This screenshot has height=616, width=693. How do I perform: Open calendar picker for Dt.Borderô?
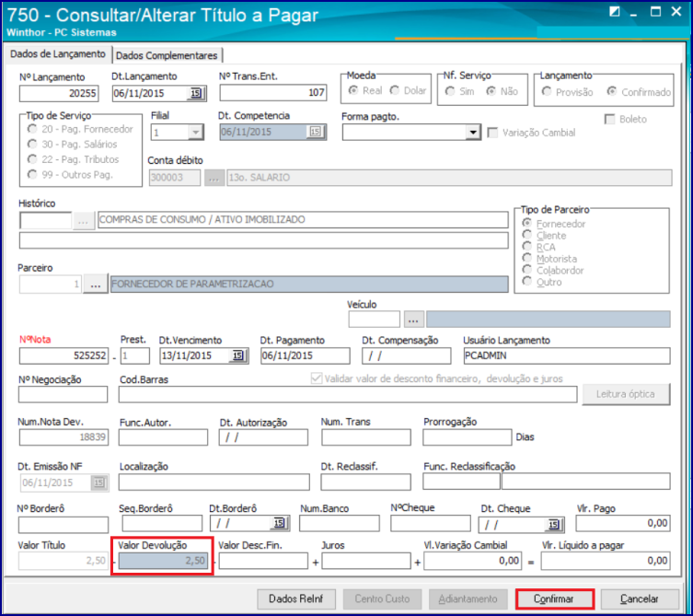279,524
